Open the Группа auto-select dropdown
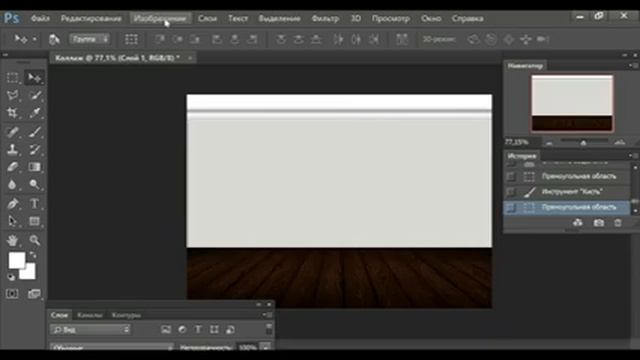Image resolution: width=640 pixels, height=360 pixels. click(89, 39)
